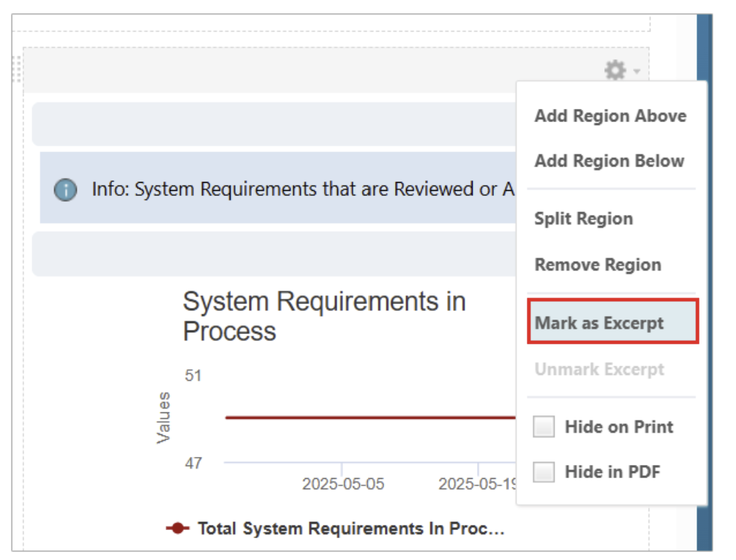Click the 51 axis value

193,375
